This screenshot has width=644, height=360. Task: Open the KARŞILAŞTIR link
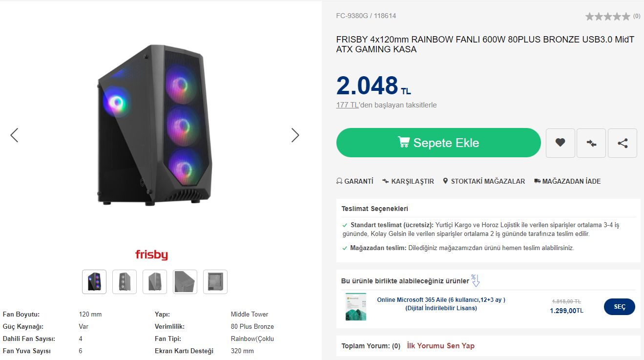(408, 181)
